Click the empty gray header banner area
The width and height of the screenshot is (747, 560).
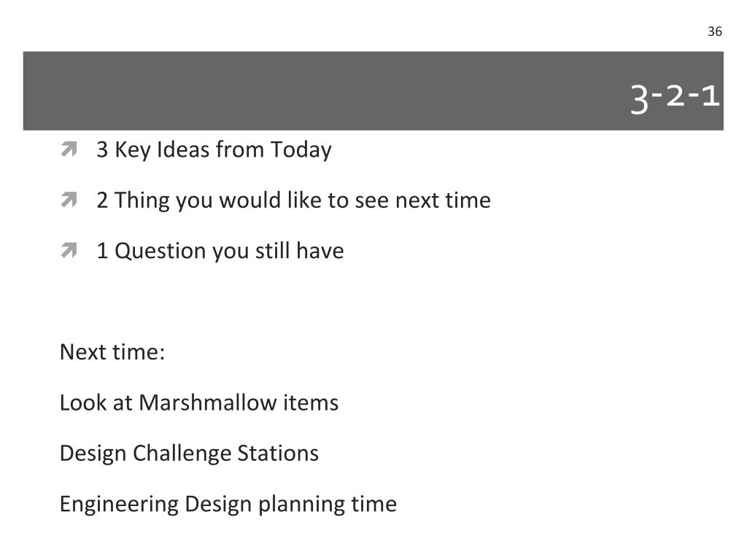click(324, 90)
